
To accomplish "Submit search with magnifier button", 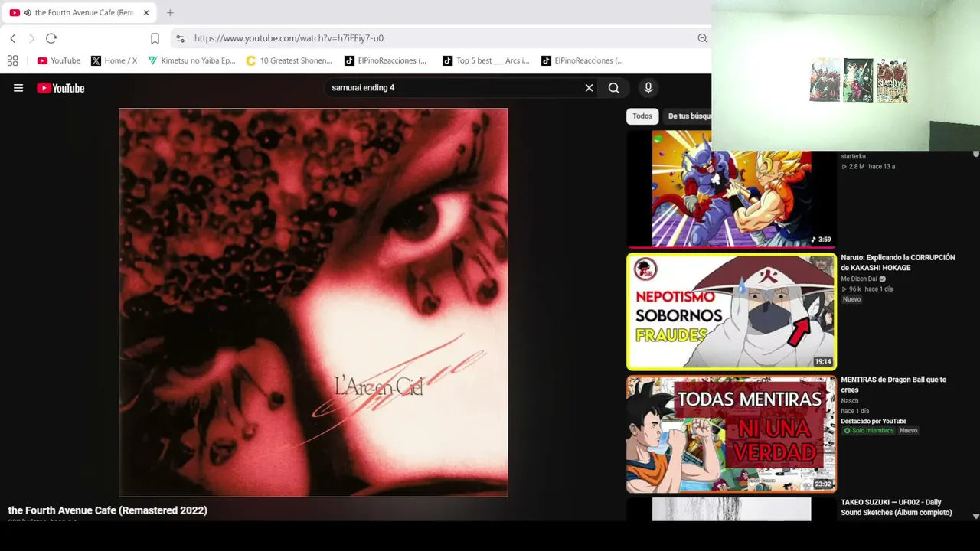I will tap(613, 88).
